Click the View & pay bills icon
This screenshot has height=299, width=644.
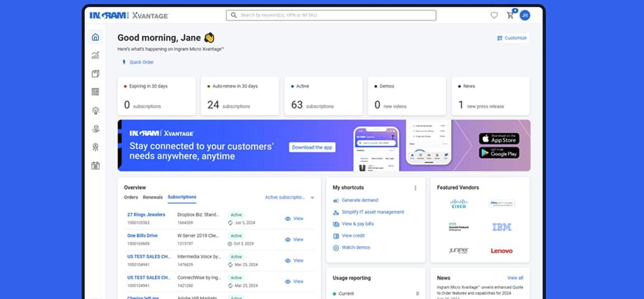tap(336, 224)
